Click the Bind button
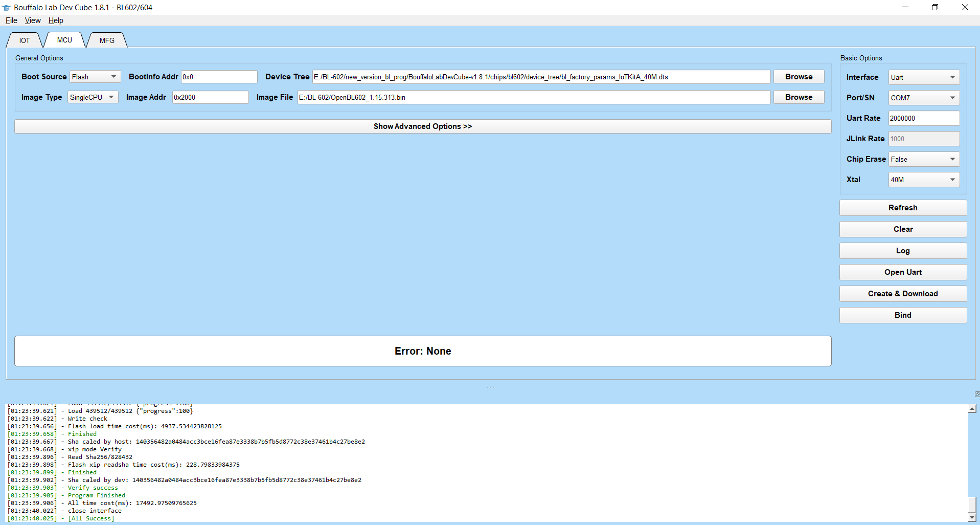The width and height of the screenshot is (980, 525). (903, 315)
